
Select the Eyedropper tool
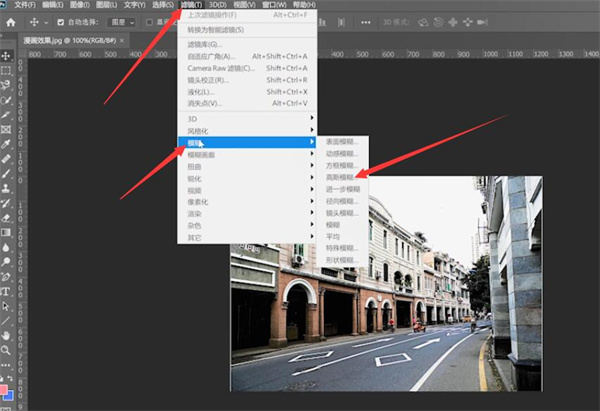6,144
